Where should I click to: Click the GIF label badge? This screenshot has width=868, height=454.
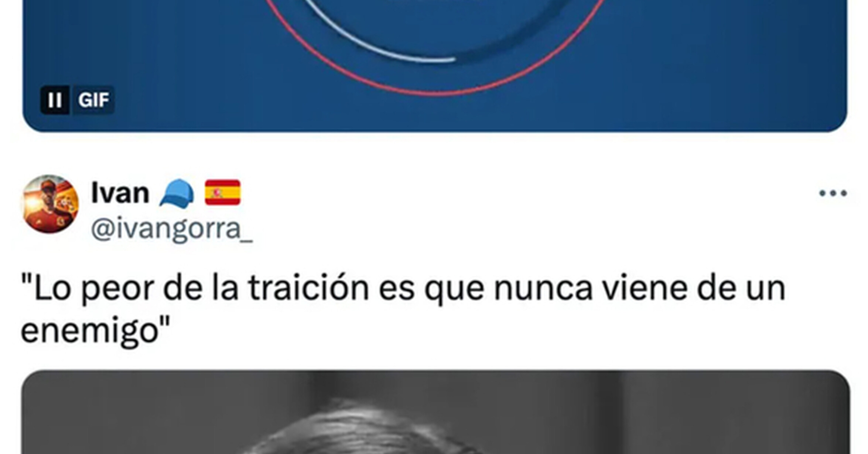pos(93,100)
